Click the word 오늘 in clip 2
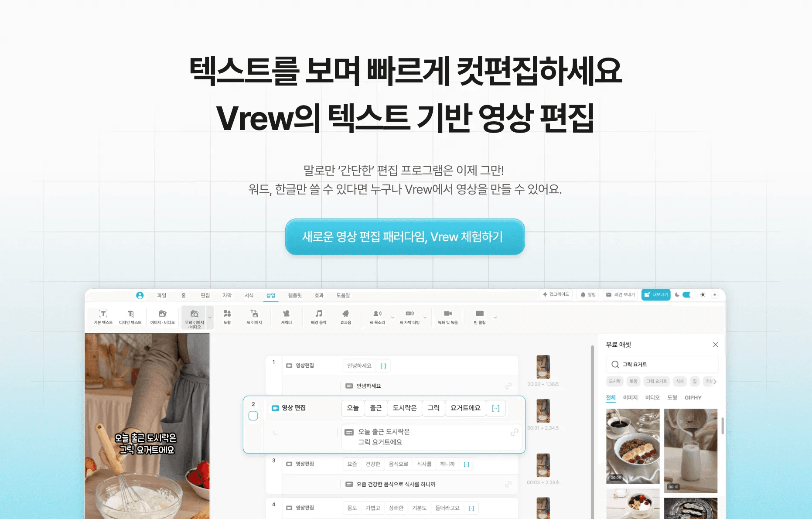Screen dimensions: 812x519 (353, 408)
